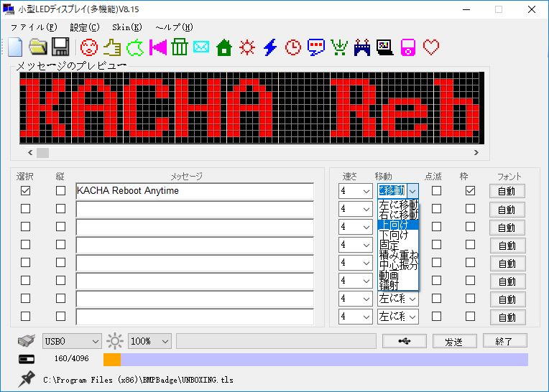Enable 点滅 blink checkbox on first row
Viewport: 549px width, 392px height.
click(x=436, y=191)
